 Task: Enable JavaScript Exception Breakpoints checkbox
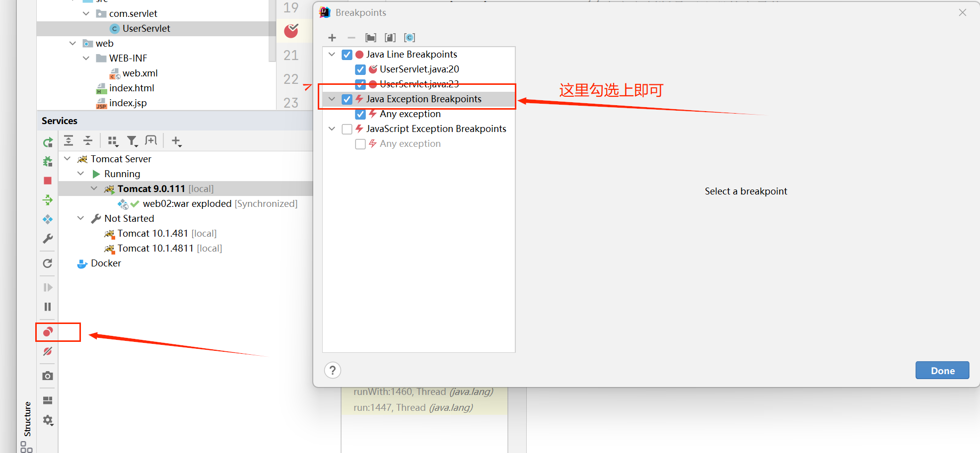tap(347, 129)
